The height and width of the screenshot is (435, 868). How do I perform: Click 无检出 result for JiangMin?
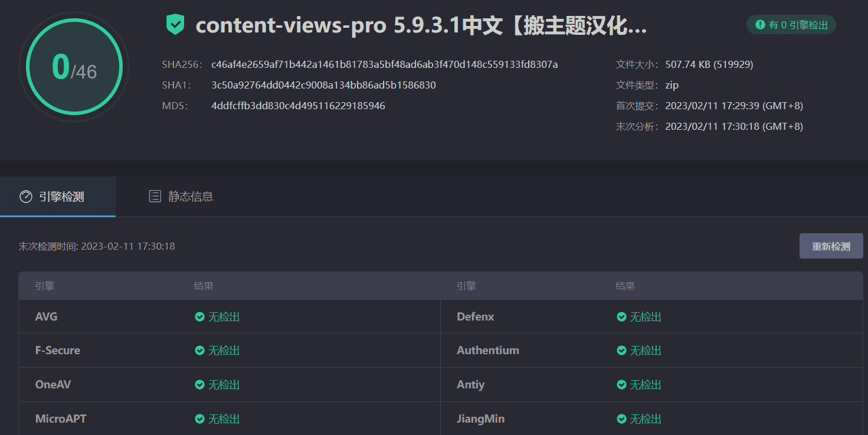646,419
